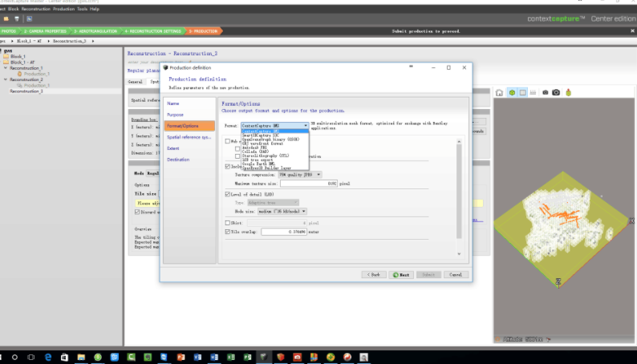This screenshot has width=637, height=364.
Task: Click the Block_1 - AT folder icon
Action: 6,62
